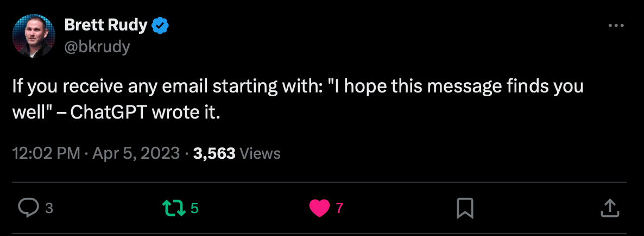Open the share tweet icon
The width and height of the screenshot is (644, 236).
point(610,207)
